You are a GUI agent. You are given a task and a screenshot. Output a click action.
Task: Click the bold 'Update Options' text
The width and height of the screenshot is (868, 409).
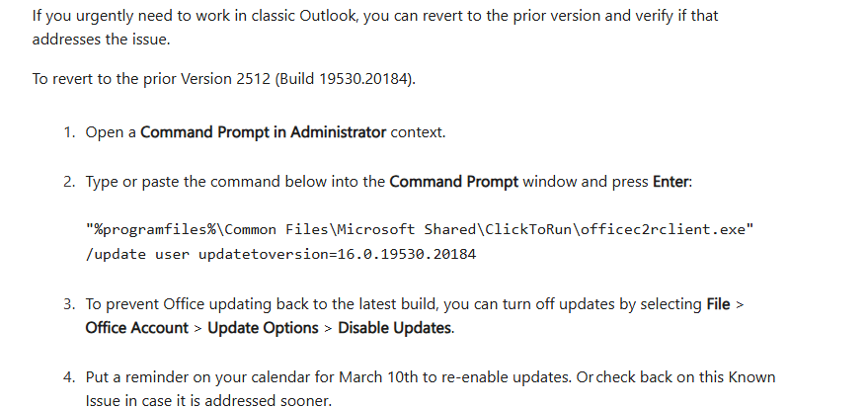(263, 328)
